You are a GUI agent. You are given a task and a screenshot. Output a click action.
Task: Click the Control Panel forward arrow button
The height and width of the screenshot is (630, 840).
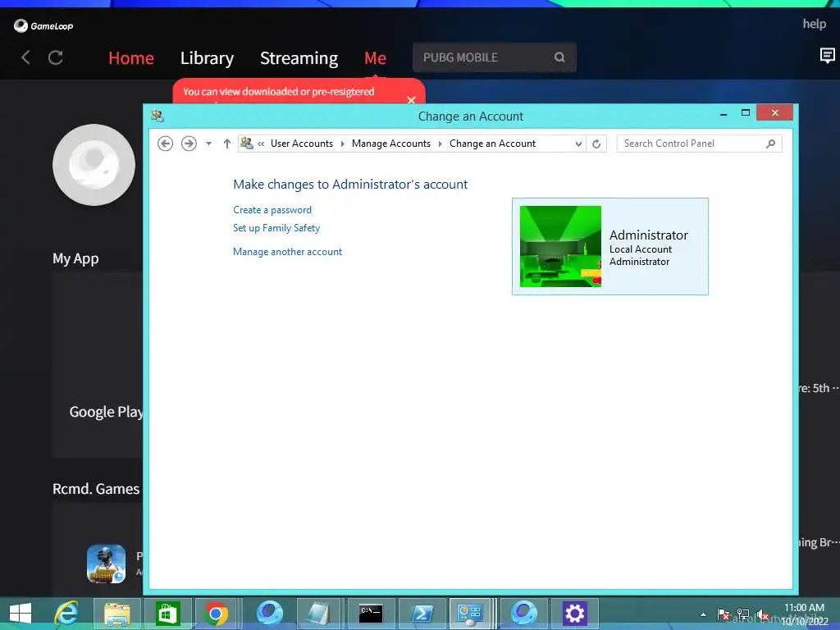click(x=189, y=144)
